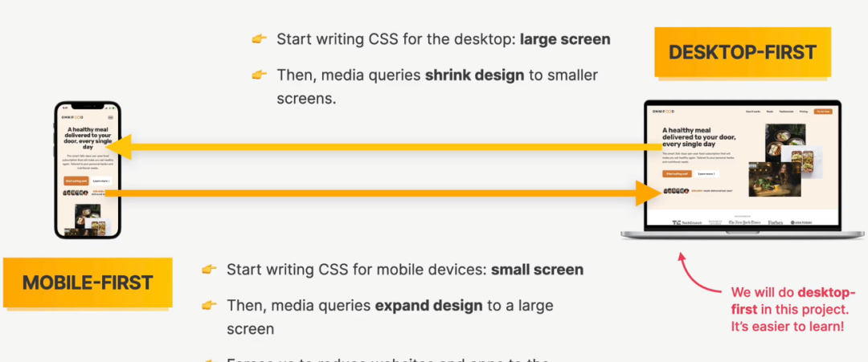Image resolution: width=868 pixels, height=362 pixels.
Task: Select the MOBILE-FIRST yellow label
Action: pos(88,283)
